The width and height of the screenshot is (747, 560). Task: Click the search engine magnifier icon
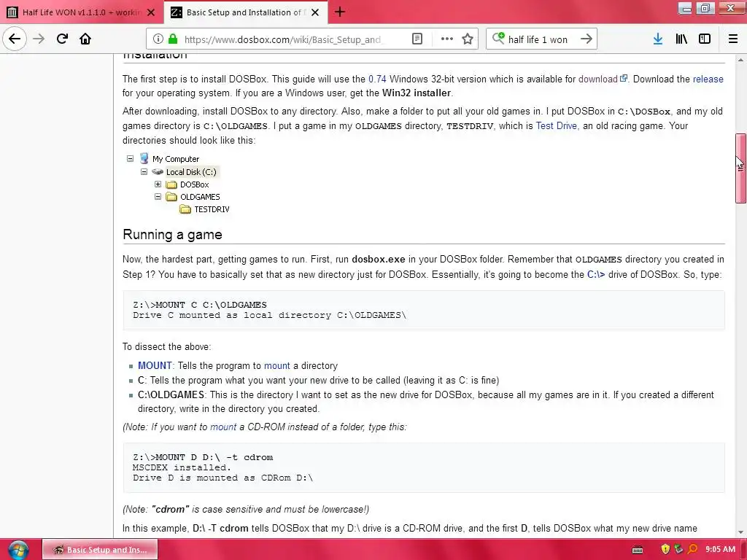498,38
